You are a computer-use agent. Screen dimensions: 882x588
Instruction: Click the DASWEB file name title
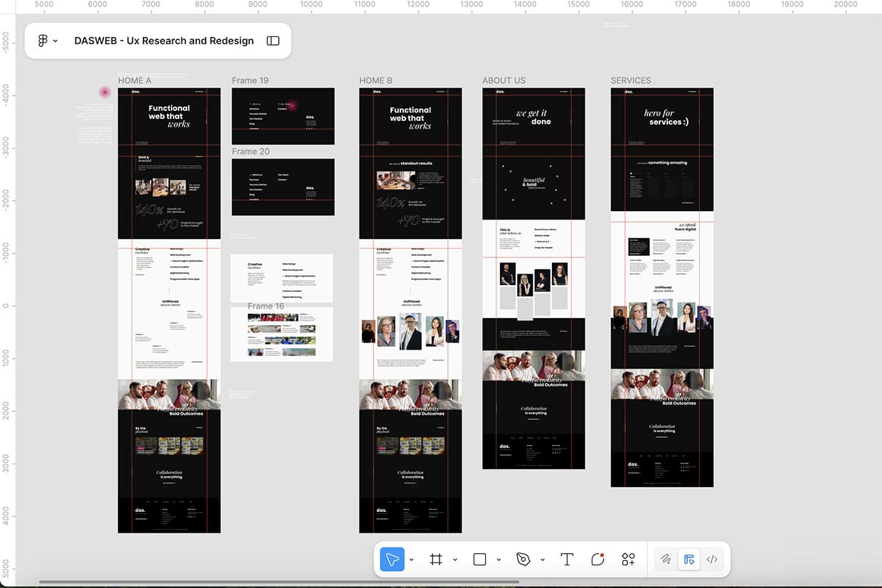164,41
